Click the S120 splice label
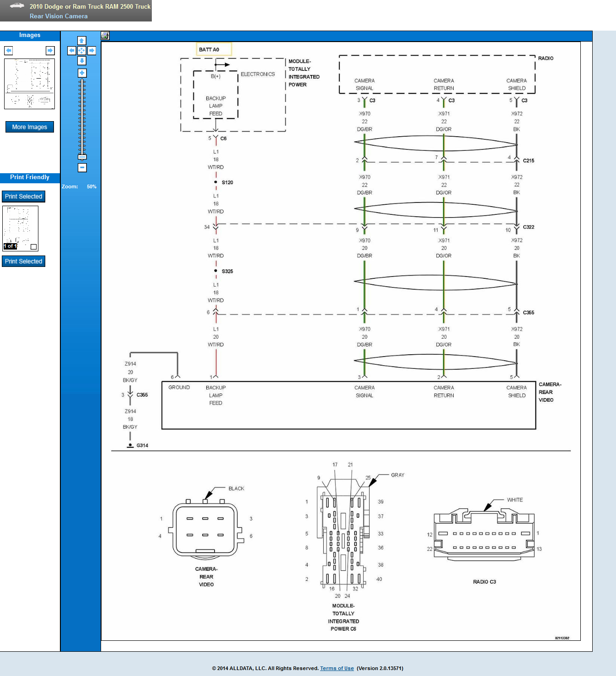The width and height of the screenshot is (616, 676). tap(227, 182)
